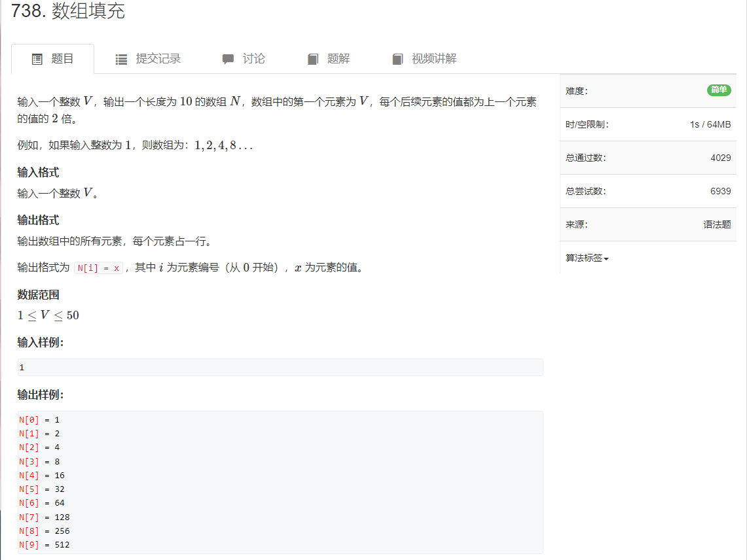This screenshot has width=747, height=560.
Task: Click output line N[0] = 1
Action: tap(39, 419)
